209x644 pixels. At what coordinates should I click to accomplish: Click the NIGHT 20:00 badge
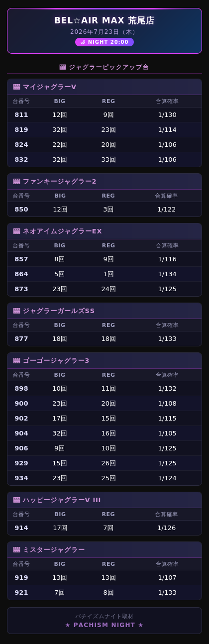coord(104,42)
